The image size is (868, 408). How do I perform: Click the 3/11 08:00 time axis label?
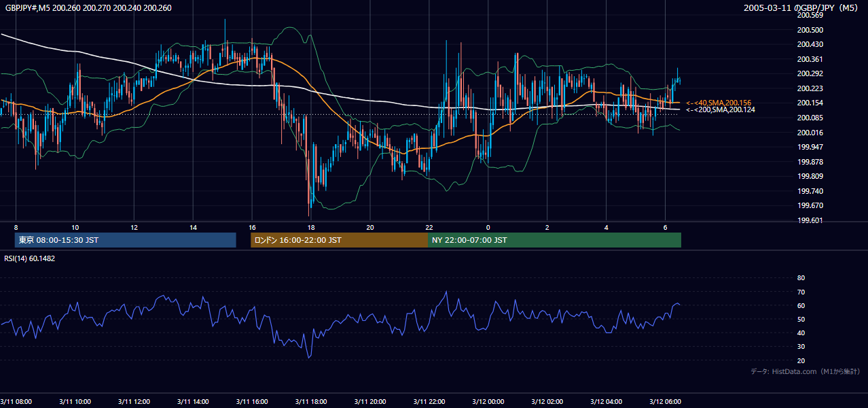(x=16, y=401)
